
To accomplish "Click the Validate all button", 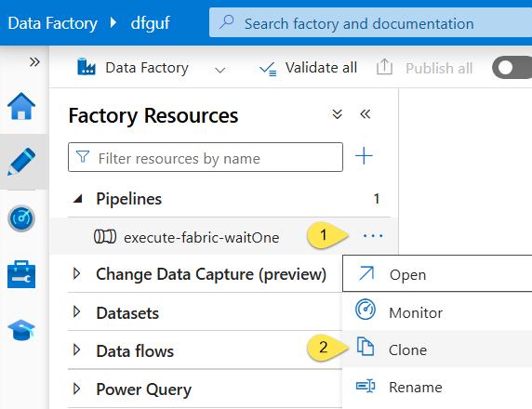I will coord(308,68).
